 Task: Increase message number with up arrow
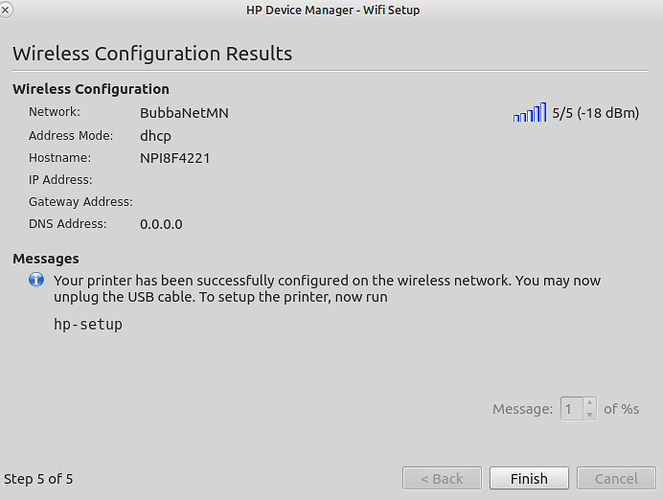pos(589,402)
